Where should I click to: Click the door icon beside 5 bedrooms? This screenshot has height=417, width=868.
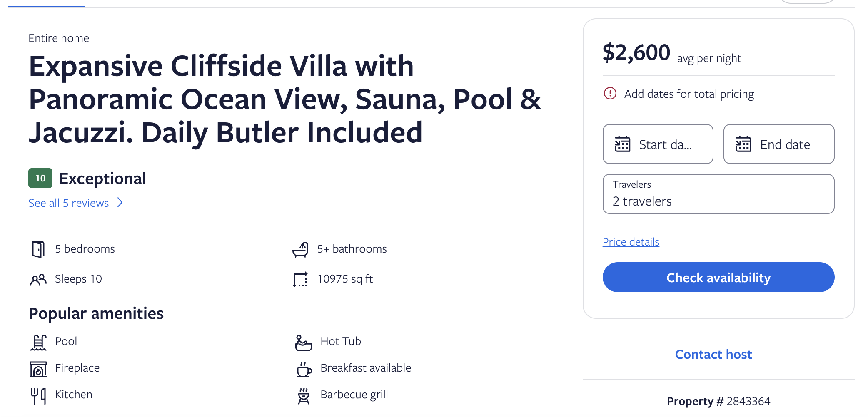38,249
